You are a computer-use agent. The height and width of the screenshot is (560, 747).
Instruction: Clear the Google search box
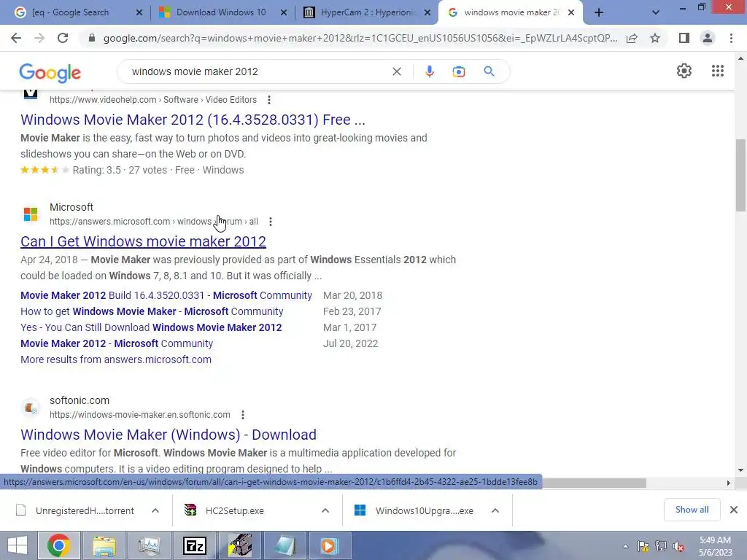click(396, 71)
